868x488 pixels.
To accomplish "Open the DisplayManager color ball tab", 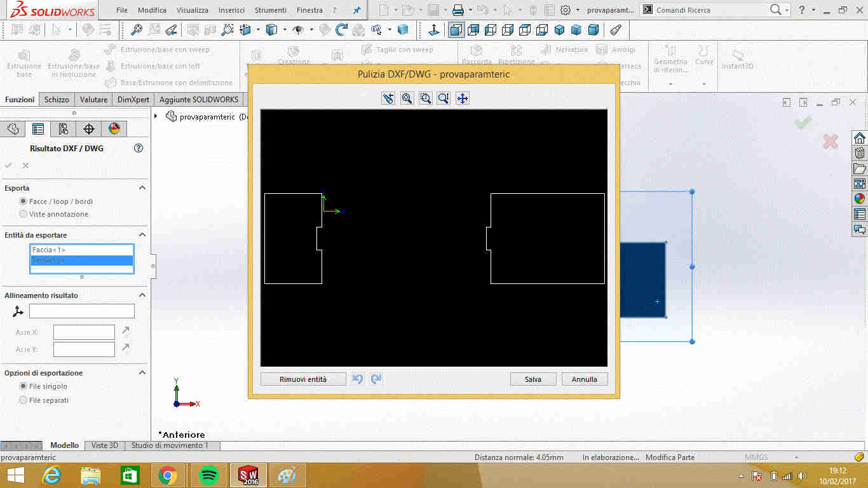I will tap(114, 129).
